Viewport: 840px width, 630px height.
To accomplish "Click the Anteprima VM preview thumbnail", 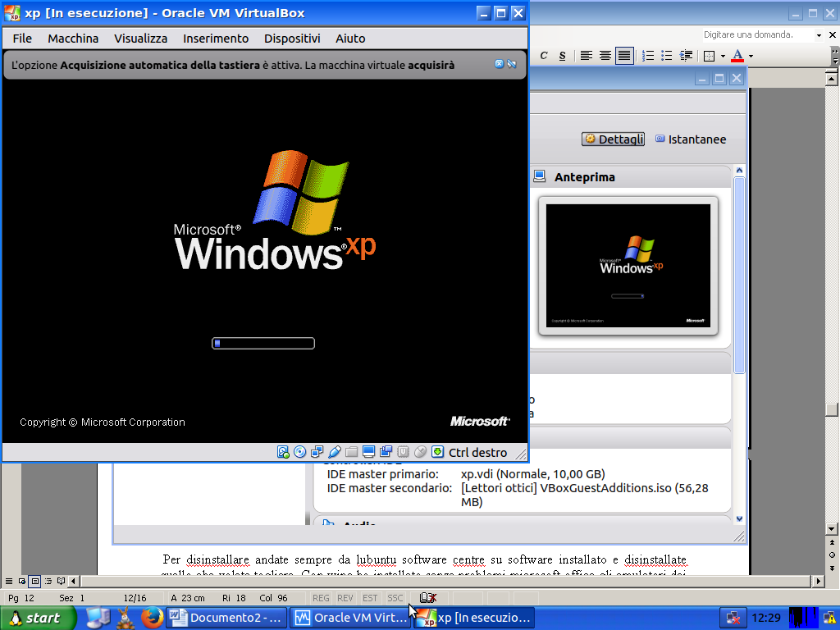I will [x=628, y=266].
